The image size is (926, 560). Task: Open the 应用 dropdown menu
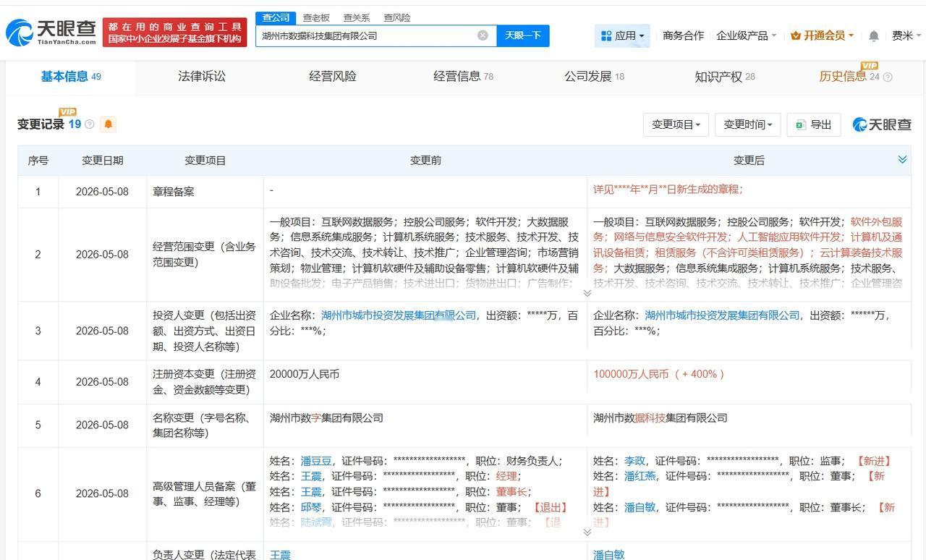click(622, 35)
